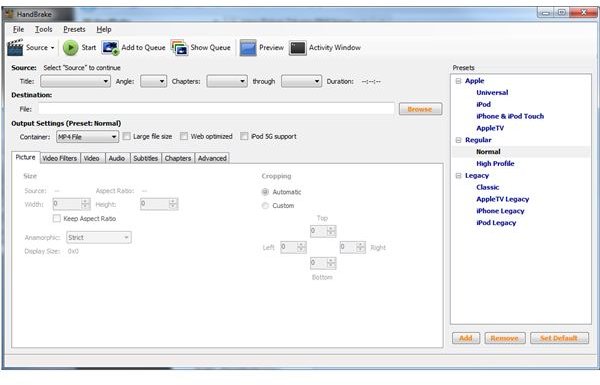Switch to the Video Filters tab

[60, 158]
